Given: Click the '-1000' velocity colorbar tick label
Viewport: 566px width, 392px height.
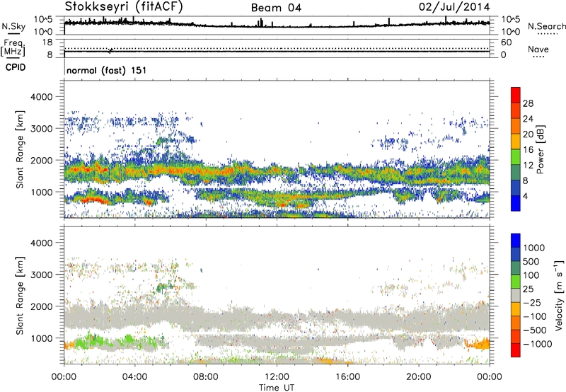Looking at the screenshot, I should 537,344.
